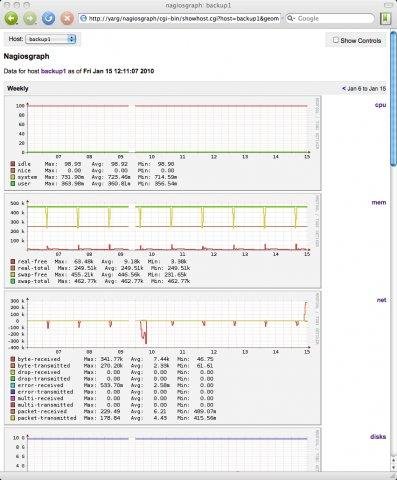Open the disks service link
The width and height of the screenshot is (397, 480).
378,436
